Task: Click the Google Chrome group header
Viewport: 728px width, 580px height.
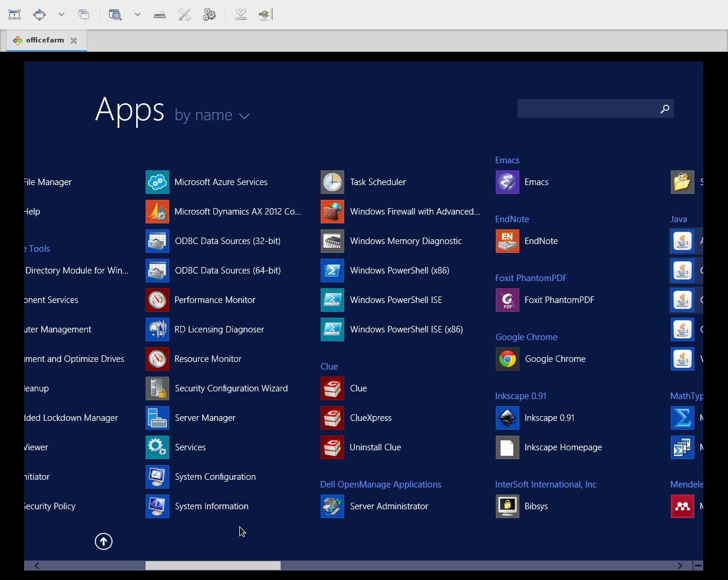Action: pyautogui.click(x=526, y=337)
